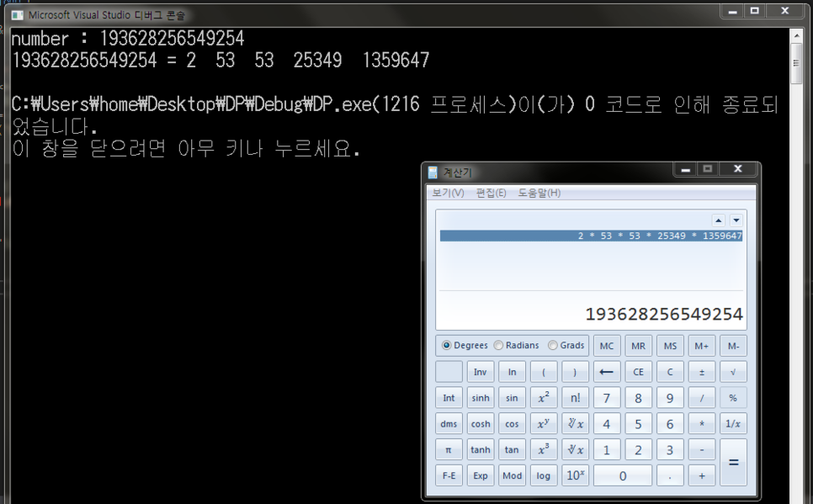The width and height of the screenshot is (813, 504).
Task: Click the x squared button
Action: point(544,398)
